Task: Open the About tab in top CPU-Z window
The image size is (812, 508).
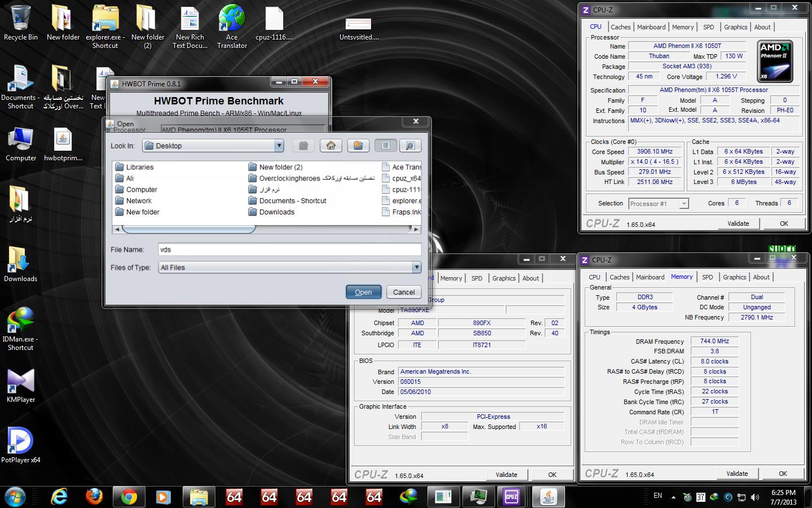Action: pos(762,27)
